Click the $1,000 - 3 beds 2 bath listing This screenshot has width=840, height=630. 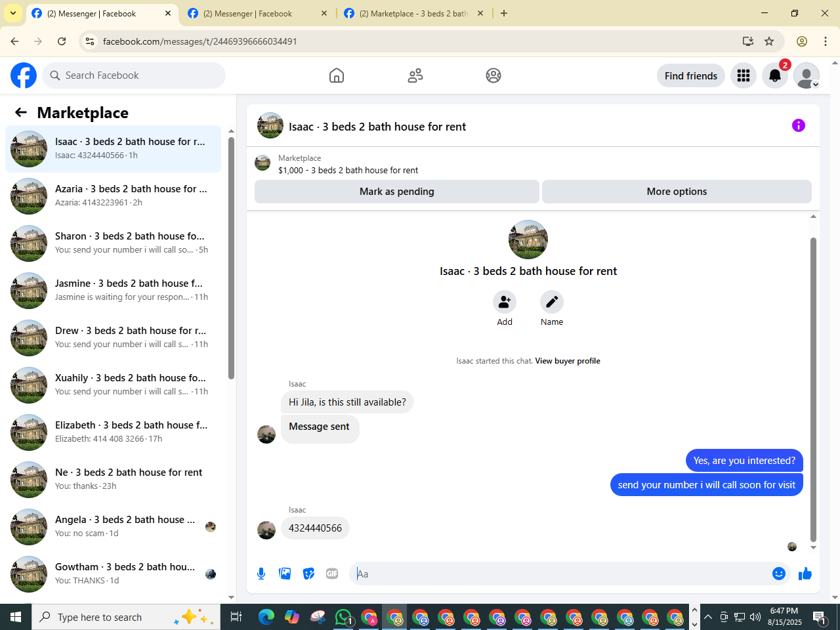pos(348,170)
